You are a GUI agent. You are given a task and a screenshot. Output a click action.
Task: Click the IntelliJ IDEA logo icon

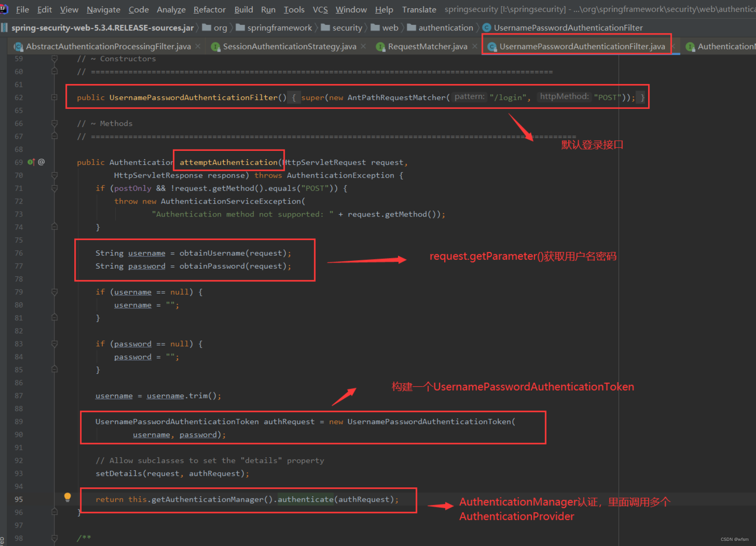click(4, 9)
